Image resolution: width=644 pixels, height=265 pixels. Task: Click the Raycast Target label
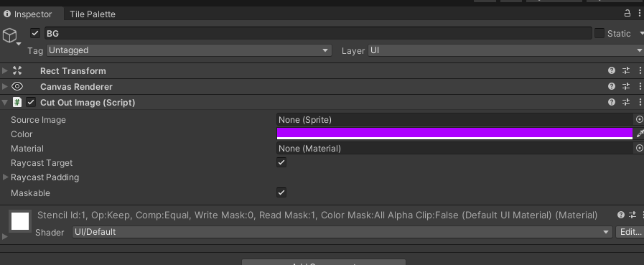42,163
